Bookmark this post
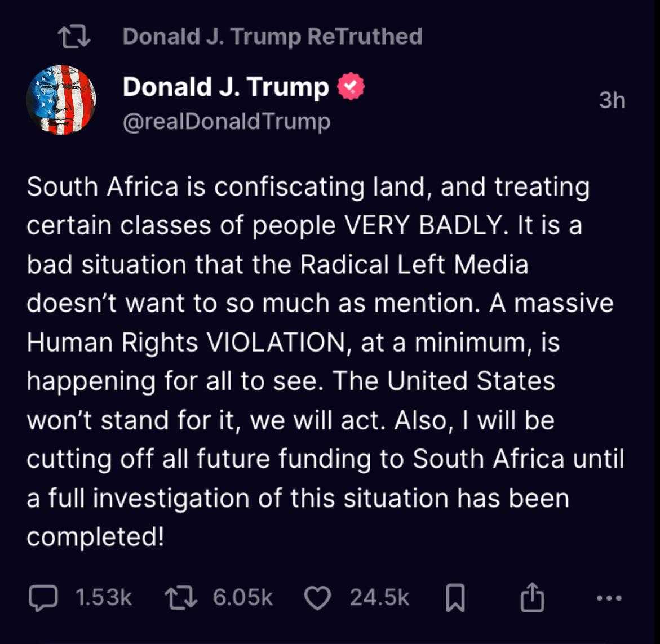Viewport: 660px width, 644px height. point(455,598)
